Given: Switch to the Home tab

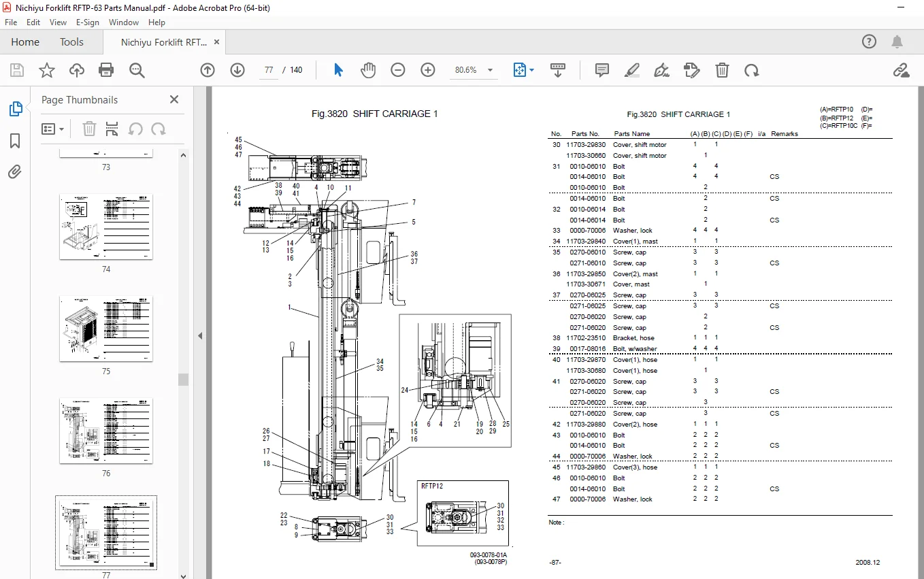Looking at the screenshot, I should [x=25, y=42].
